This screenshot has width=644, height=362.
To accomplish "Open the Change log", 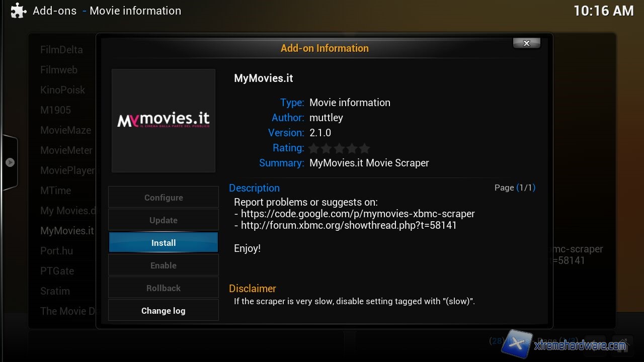I will [x=164, y=311].
